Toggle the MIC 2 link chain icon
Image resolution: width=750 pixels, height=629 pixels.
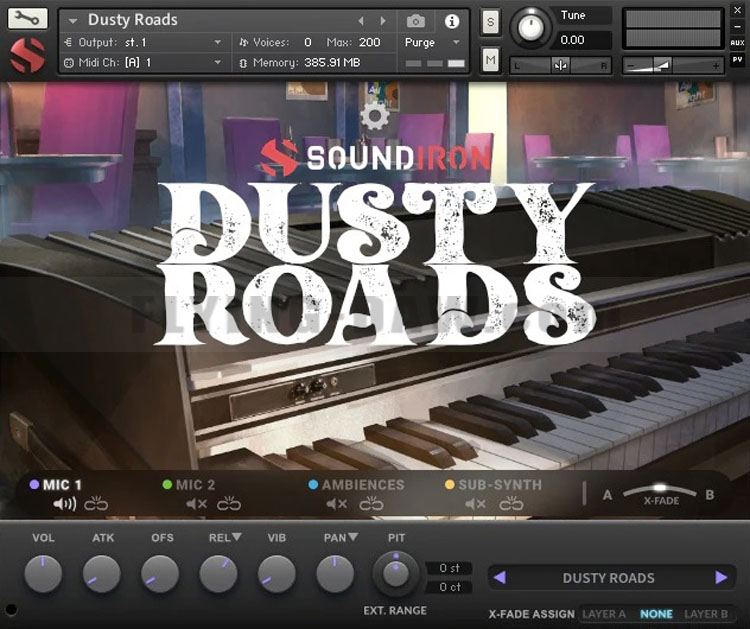pos(229,504)
